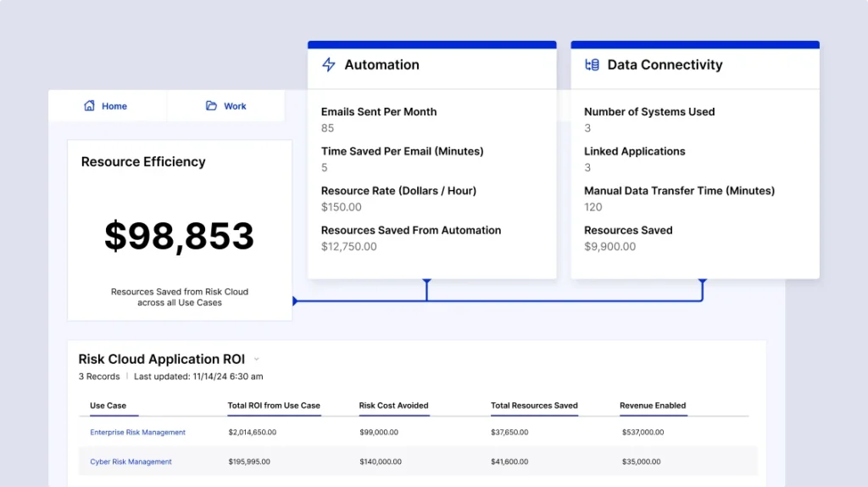Viewport: 868px width, 487px height.
Task: Click Number of Systems Used label
Action: pos(649,112)
